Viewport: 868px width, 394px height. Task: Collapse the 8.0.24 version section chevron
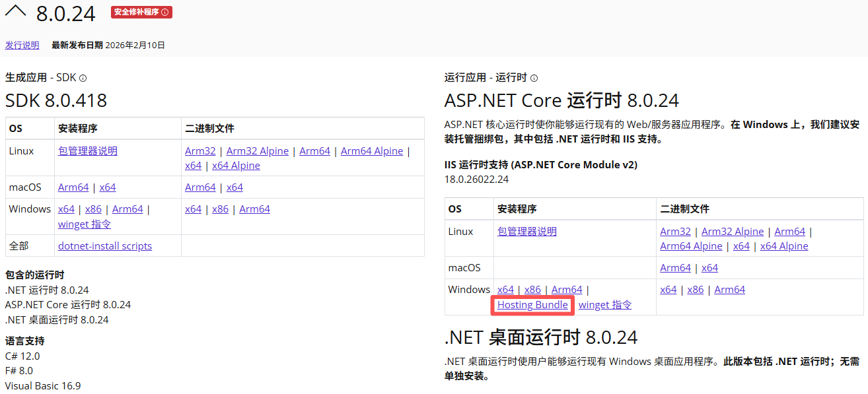click(16, 11)
